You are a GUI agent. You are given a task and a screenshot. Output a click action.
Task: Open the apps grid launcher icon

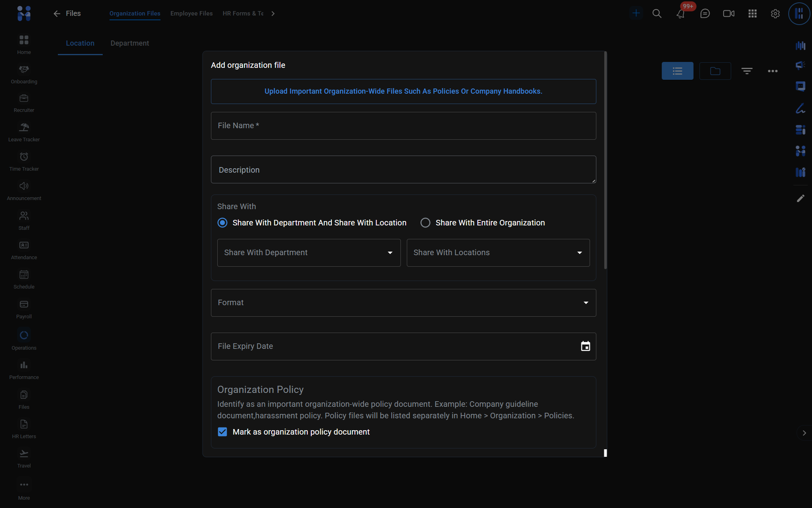[x=752, y=13]
